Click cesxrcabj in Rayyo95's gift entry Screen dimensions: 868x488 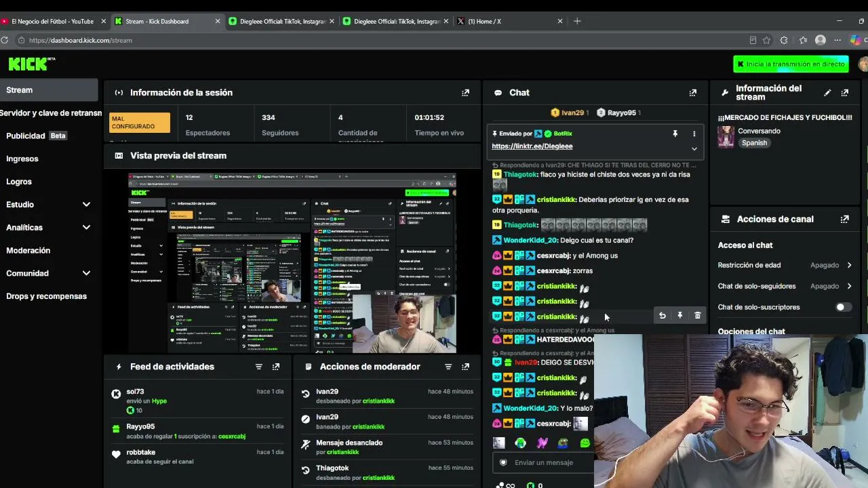click(x=232, y=436)
